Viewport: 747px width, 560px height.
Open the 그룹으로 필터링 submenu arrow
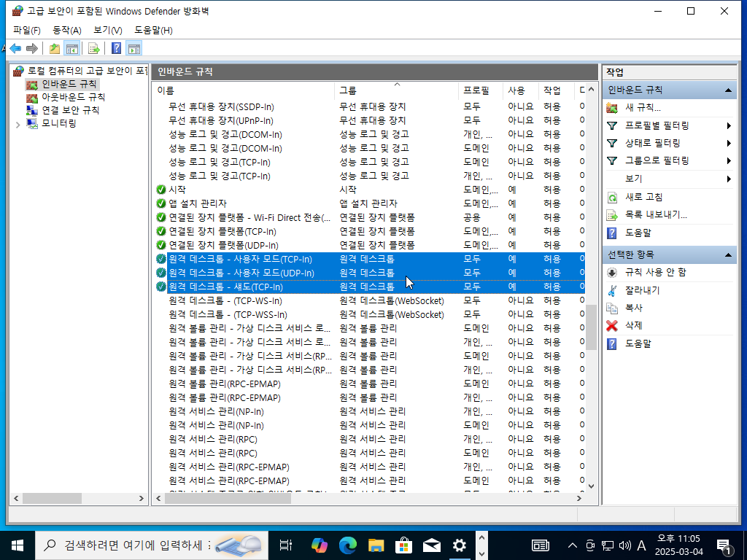[729, 161]
